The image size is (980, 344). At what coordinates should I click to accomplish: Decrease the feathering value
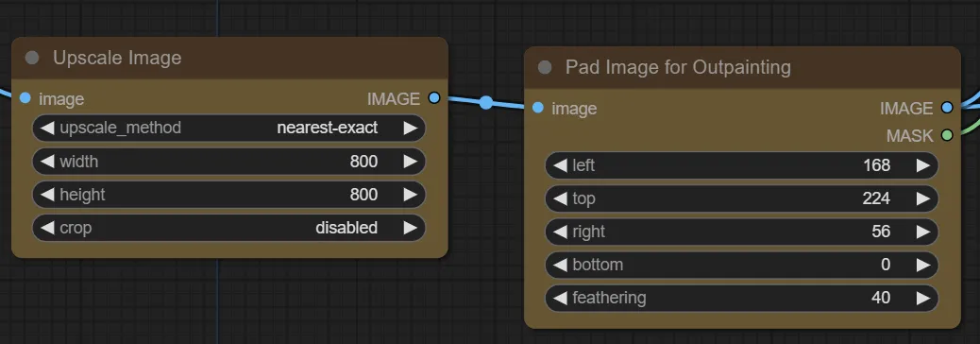click(560, 298)
